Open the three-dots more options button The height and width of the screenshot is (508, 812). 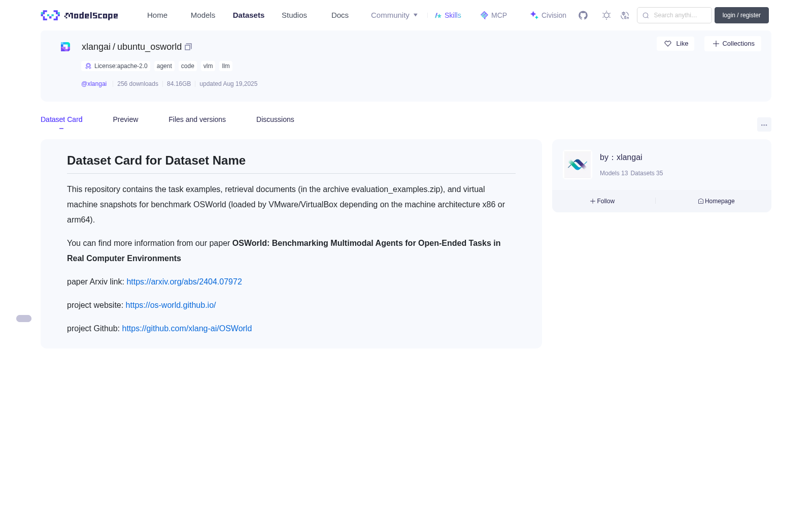tap(764, 124)
